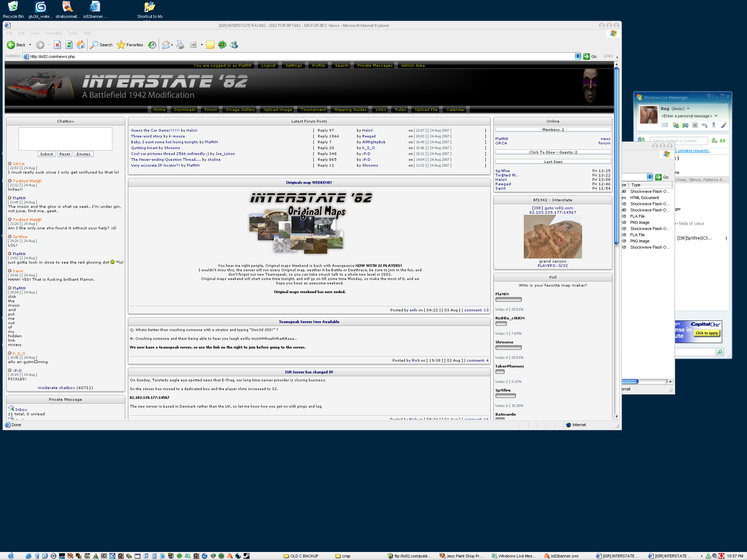Image resolution: width=747 pixels, height=560 pixels.
Task: Expand Click To Show Guests section
Action: click(x=553, y=152)
